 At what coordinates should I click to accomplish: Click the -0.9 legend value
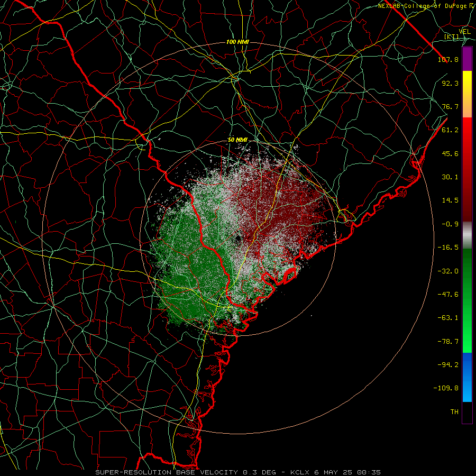click(x=450, y=224)
